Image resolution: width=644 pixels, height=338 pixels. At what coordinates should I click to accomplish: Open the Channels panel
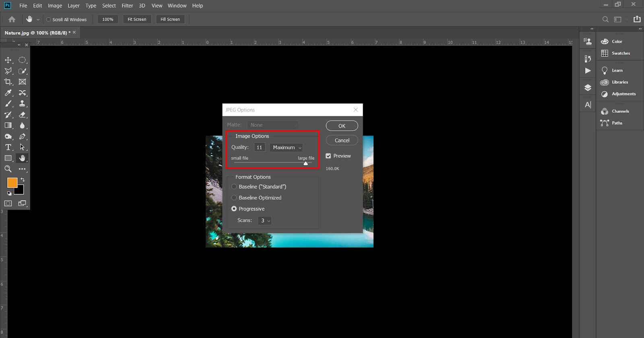[620, 111]
